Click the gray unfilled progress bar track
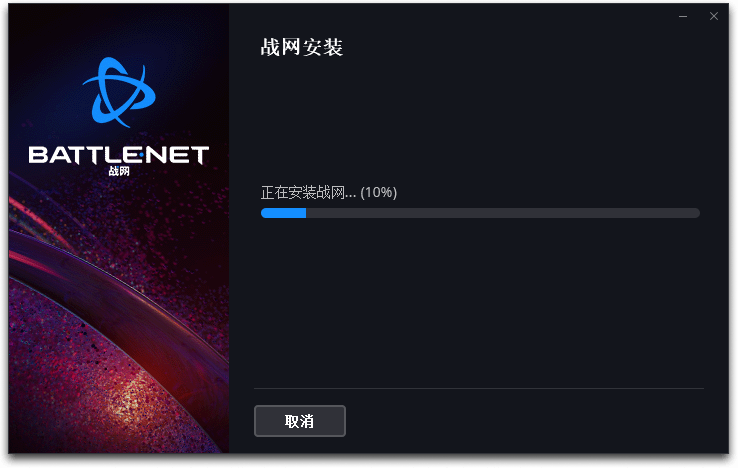Screen dimensions: 738x468 pos(503,213)
